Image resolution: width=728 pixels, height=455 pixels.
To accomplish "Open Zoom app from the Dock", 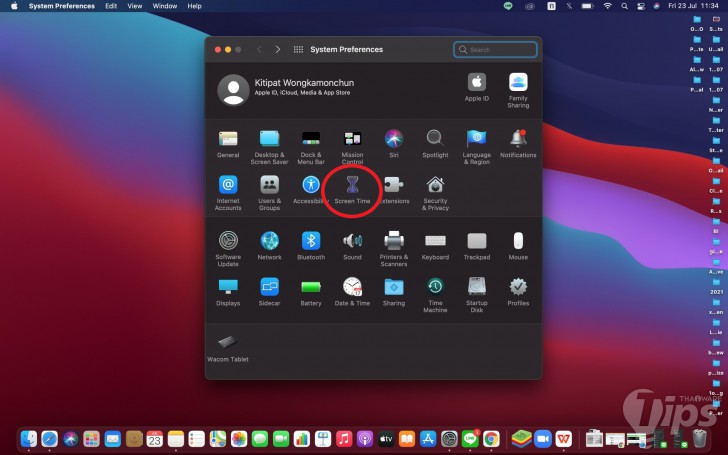I will [x=542, y=439].
